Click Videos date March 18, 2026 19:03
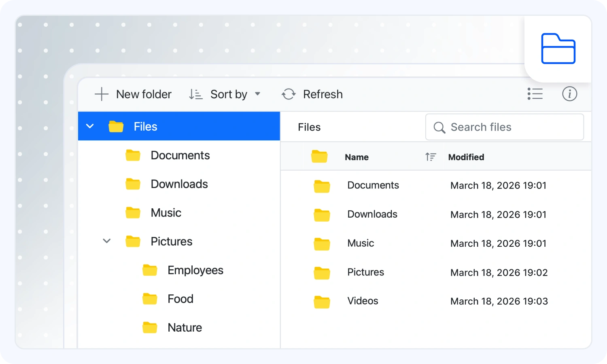The image size is (607, 364). (499, 301)
